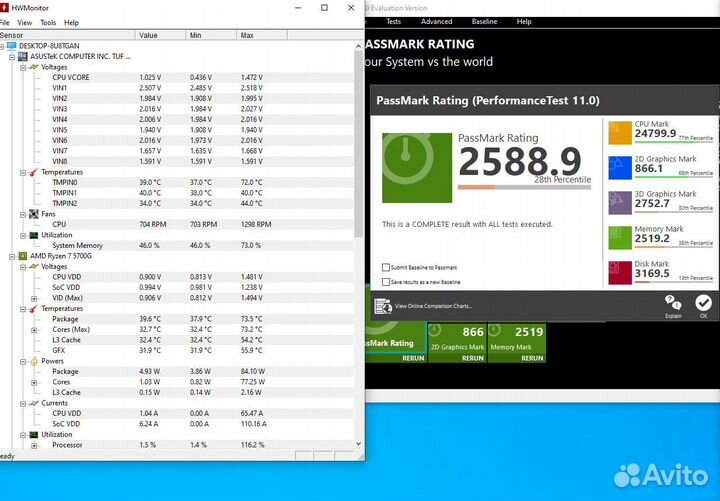
Task: Click the Memory Mark green icon
Action: click(620, 238)
